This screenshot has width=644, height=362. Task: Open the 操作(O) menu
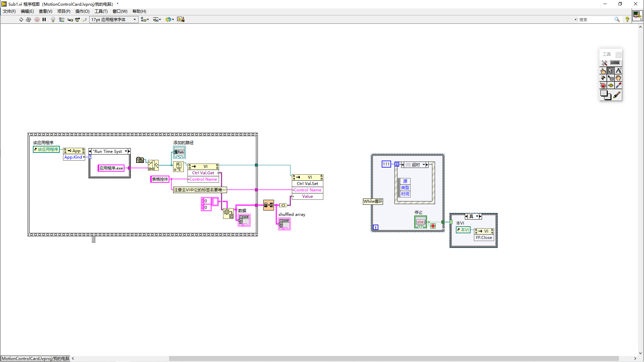(82, 11)
